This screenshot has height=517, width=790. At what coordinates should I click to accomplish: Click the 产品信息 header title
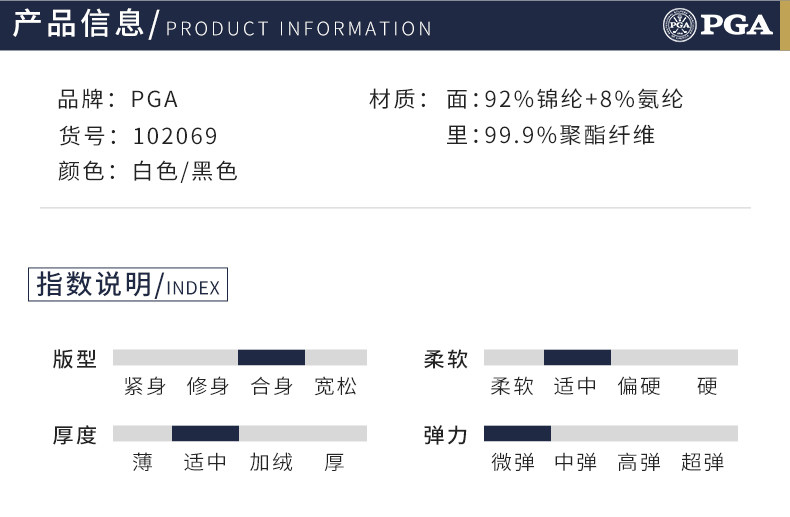pyautogui.click(x=78, y=24)
